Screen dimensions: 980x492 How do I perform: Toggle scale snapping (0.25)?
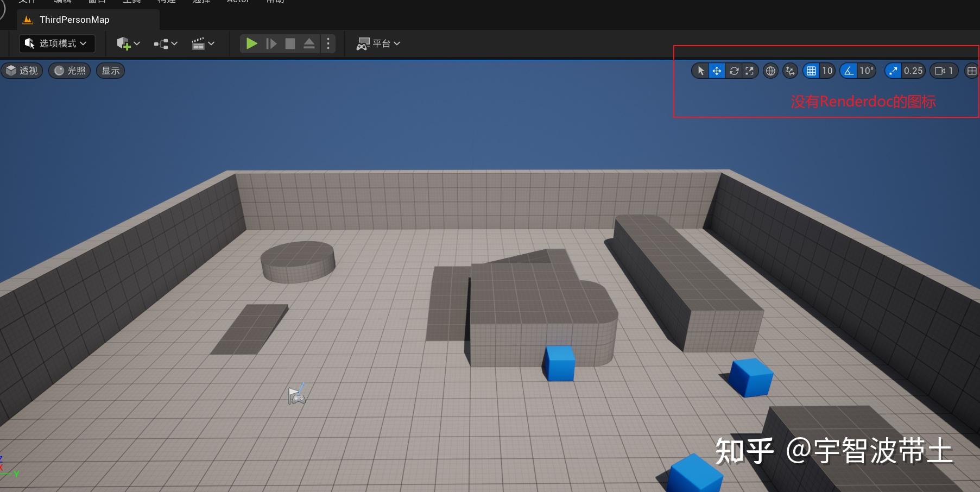893,71
